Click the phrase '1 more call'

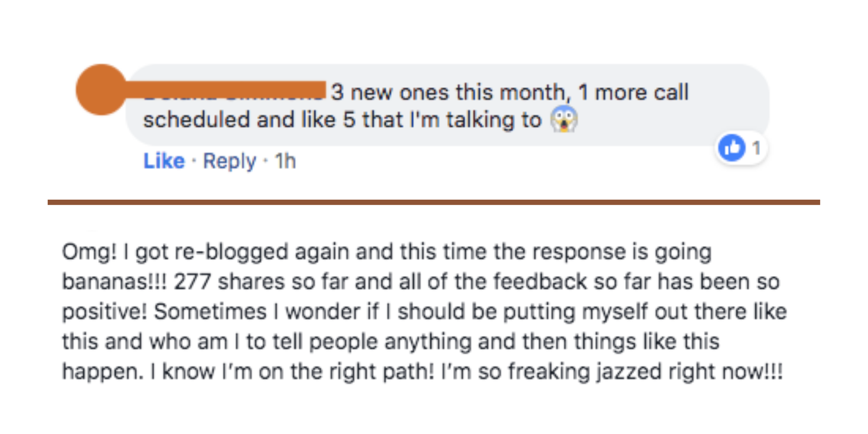coord(634,92)
